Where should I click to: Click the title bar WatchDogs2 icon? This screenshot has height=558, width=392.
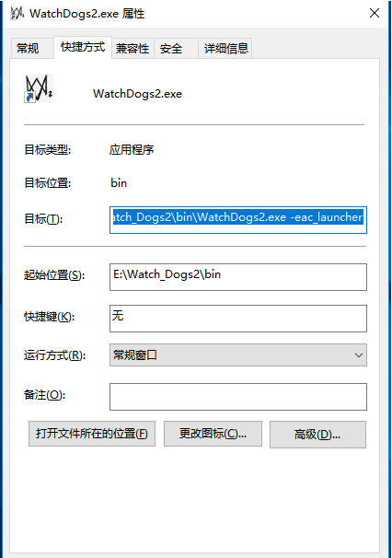click(17, 14)
